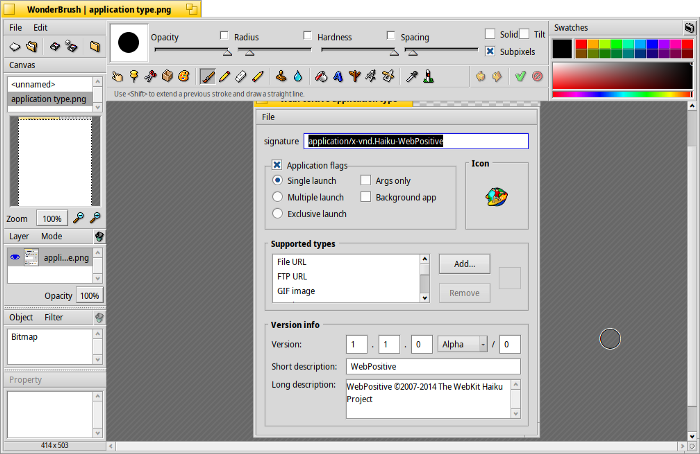This screenshot has width=700, height=454.
Task: Open the Object menu
Action: (x=21, y=317)
